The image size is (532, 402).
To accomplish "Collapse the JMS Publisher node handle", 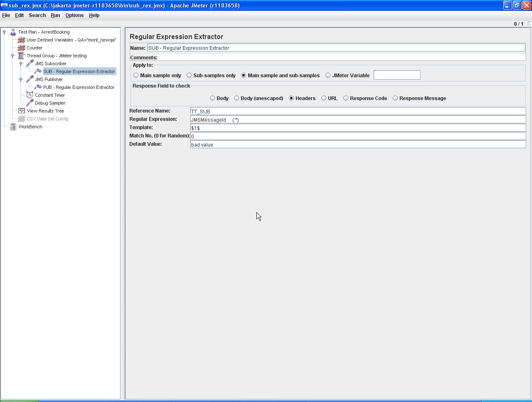I will (21, 79).
